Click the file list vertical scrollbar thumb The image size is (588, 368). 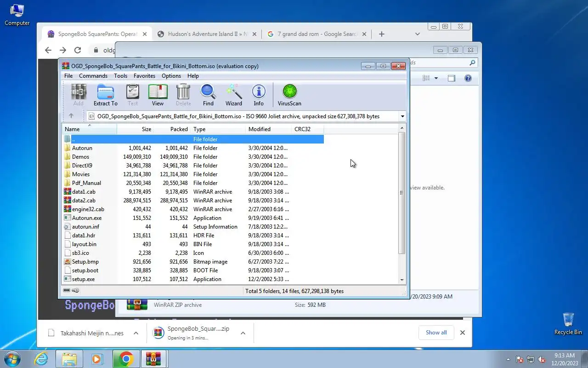click(402, 193)
